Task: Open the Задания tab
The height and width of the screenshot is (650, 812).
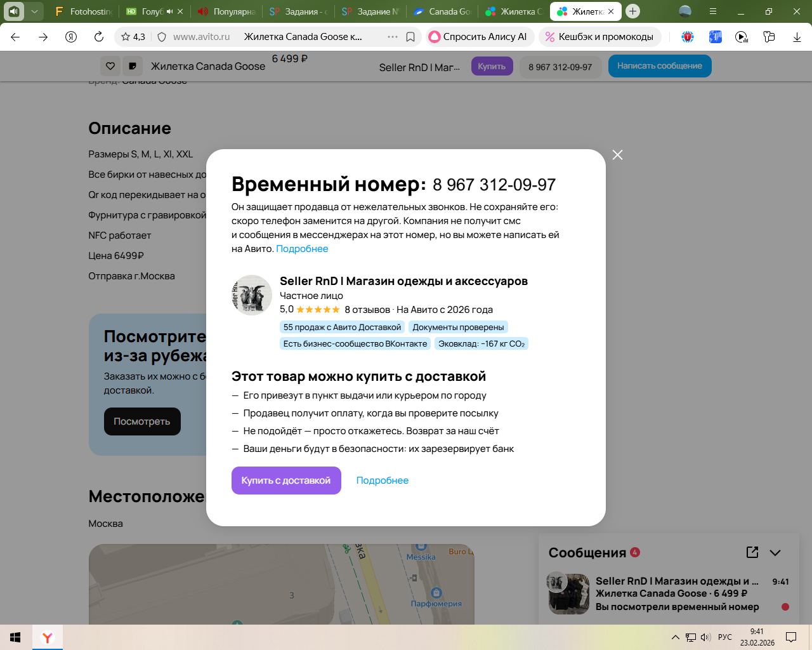Action: (x=298, y=11)
